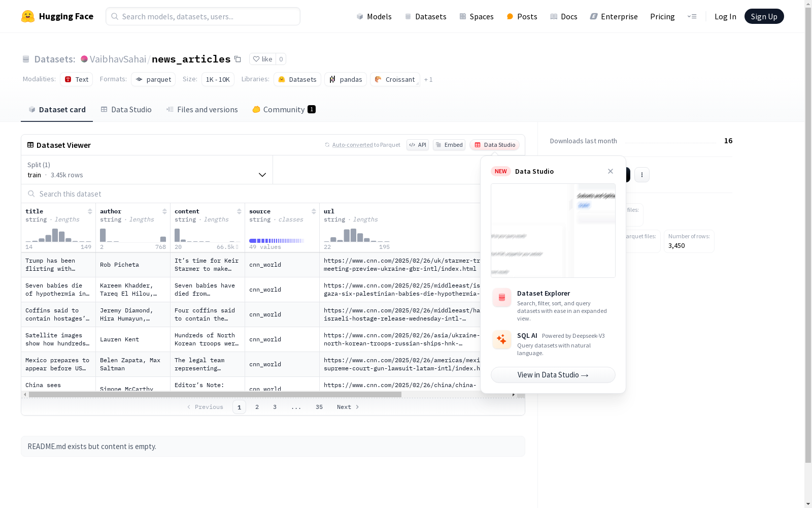Open the API button in viewer
Viewport: 812px width, 508px height.
tap(418, 145)
